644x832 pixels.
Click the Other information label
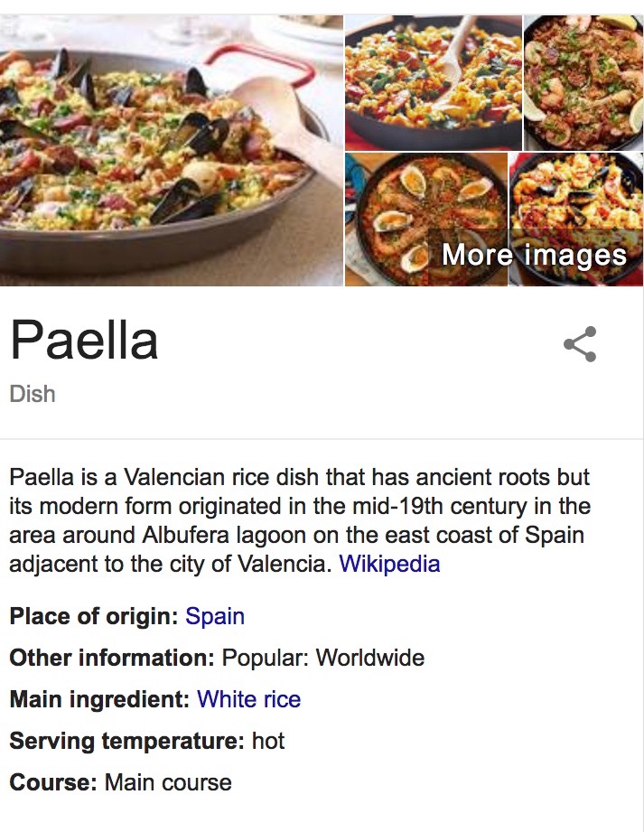click(x=112, y=658)
